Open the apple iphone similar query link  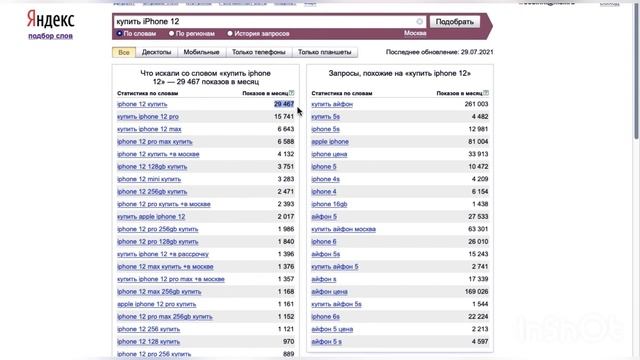point(330,142)
